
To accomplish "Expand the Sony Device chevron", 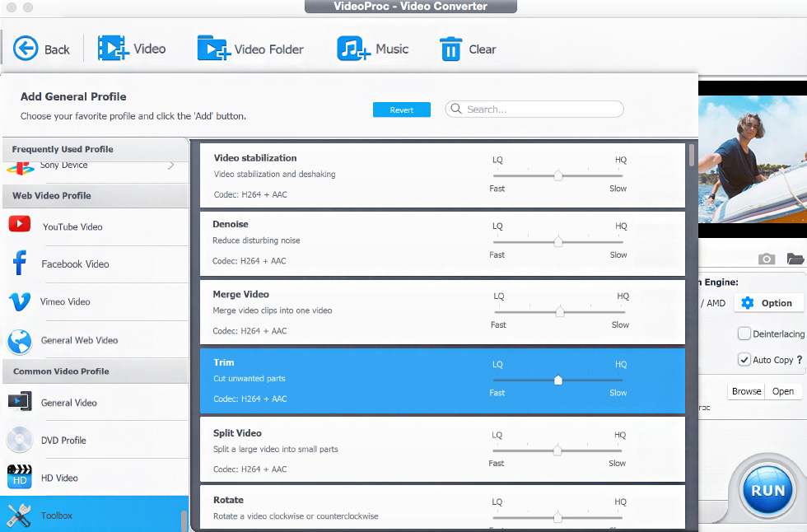I will (171, 166).
